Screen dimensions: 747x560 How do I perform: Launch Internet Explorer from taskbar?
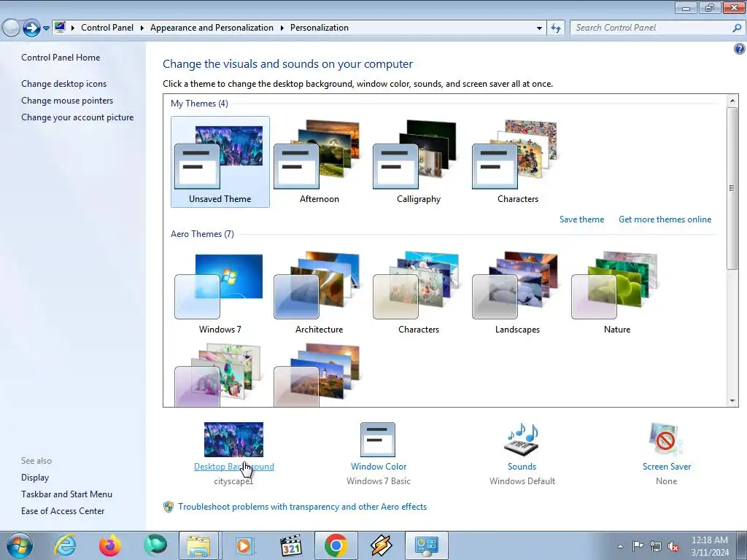(x=65, y=545)
